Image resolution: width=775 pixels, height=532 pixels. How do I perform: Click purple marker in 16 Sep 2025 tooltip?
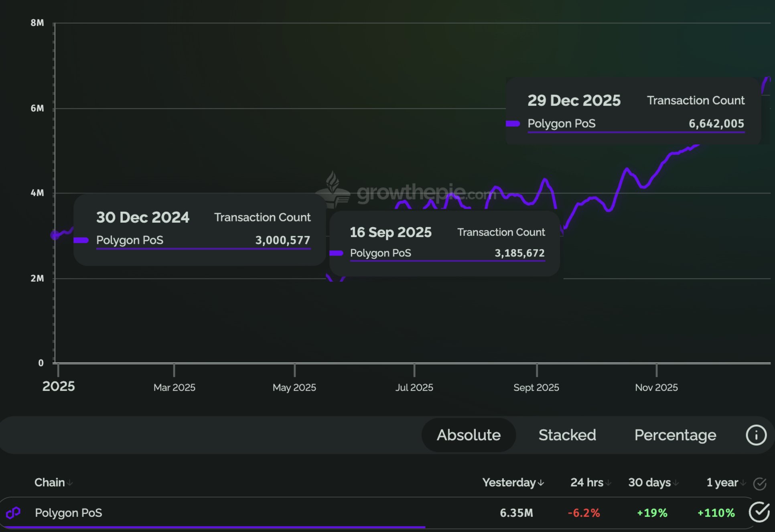point(336,253)
